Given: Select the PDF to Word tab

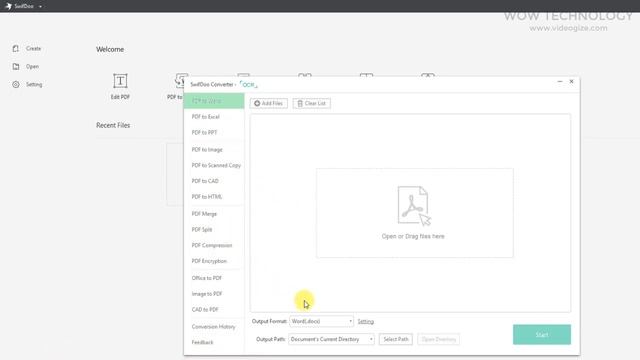Looking at the screenshot, I should [214, 101].
